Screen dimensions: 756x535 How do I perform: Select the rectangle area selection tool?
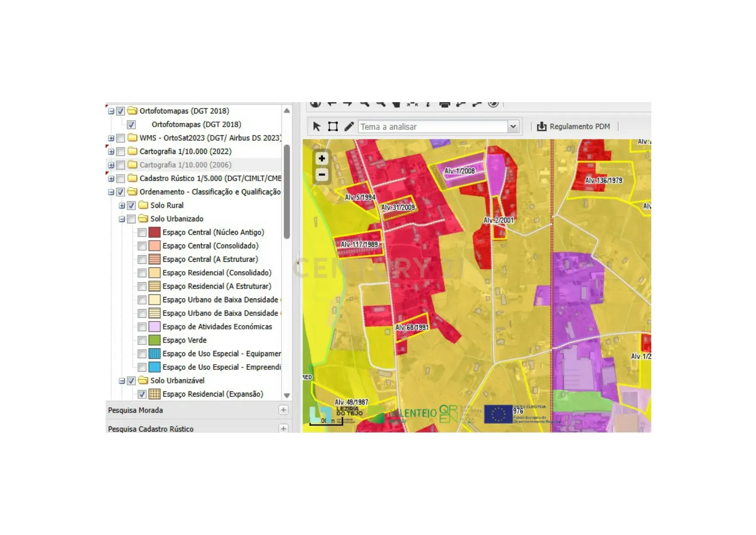[333, 126]
